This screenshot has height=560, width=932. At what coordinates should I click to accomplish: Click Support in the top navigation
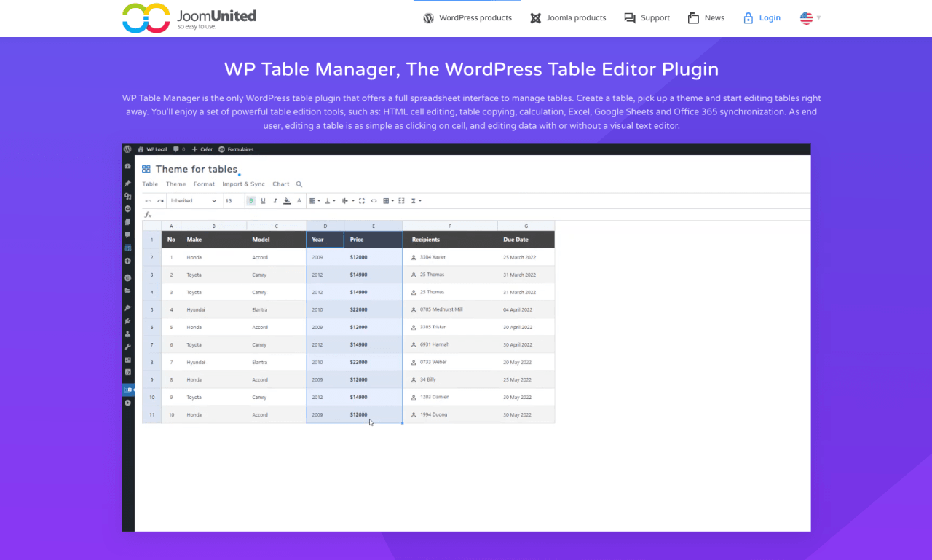[x=647, y=18]
